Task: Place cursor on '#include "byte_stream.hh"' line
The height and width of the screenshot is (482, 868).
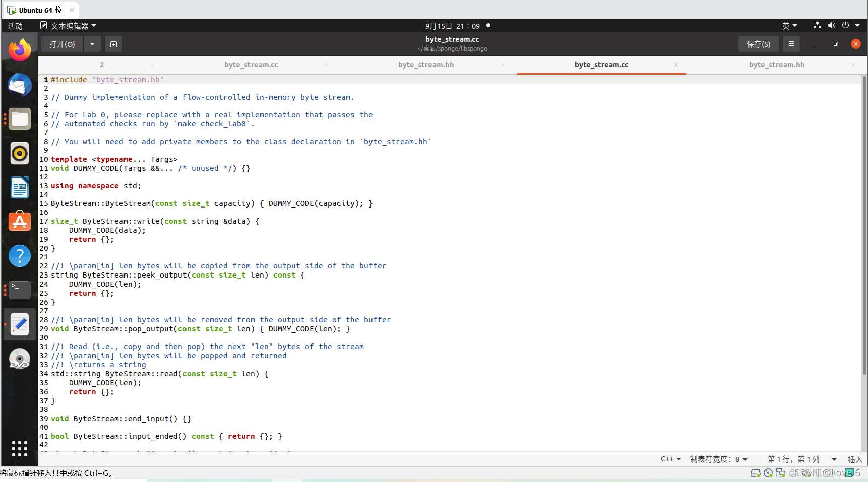Action: [x=107, y=80]
